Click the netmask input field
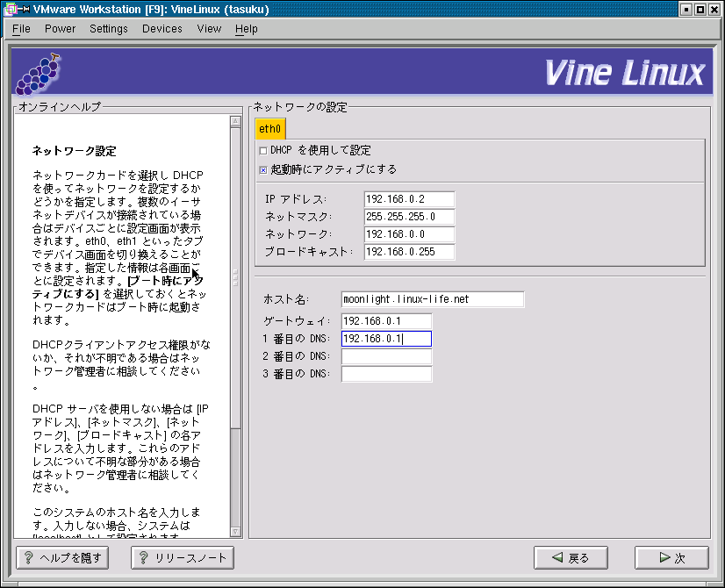 (x=409, y=217)
